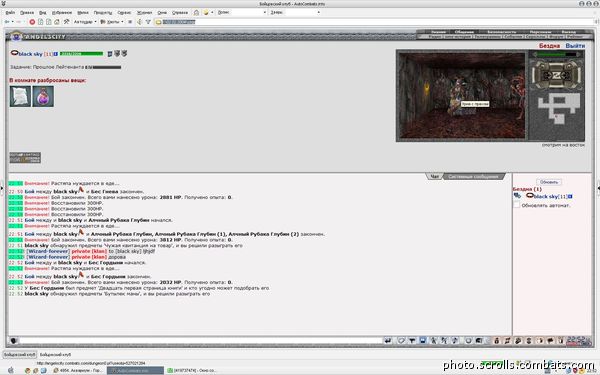Pick up the white paper item in room
The height and width of the screenshot is (375, 600).
(x=20, y=96)
